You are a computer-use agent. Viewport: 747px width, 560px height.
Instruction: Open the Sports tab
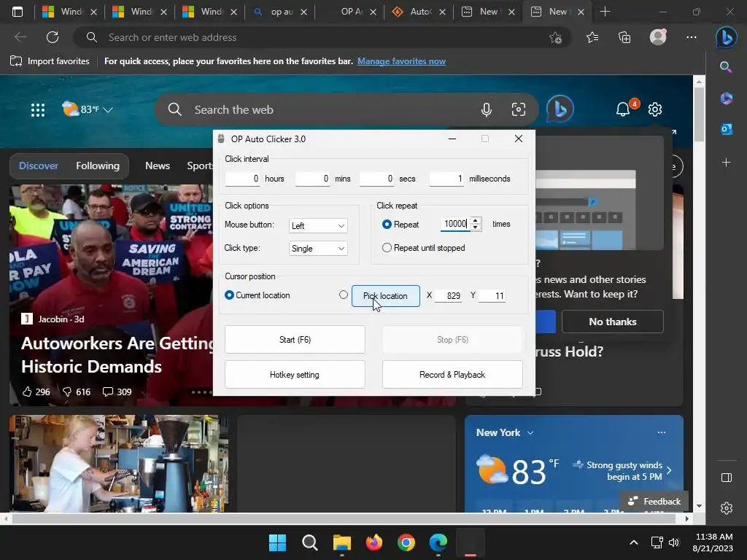[x=200, y=166]
